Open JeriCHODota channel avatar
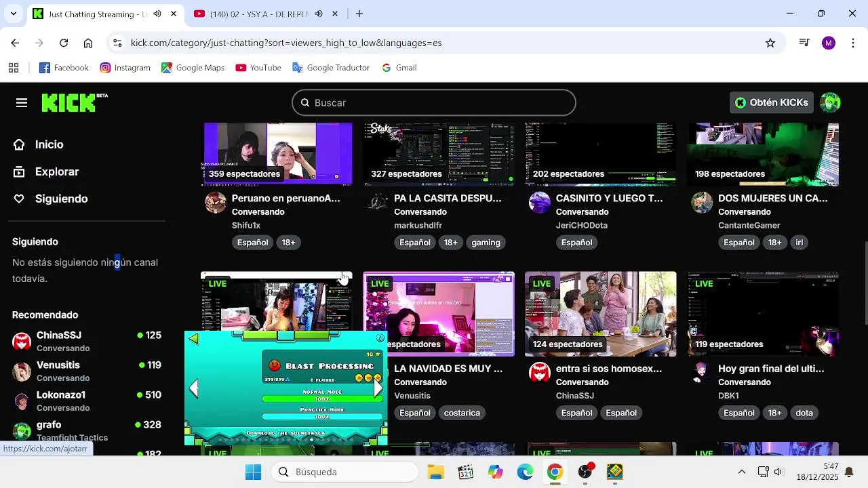Image resolution: width=868 pixels, height=488 pixels. tap(540, 203)
